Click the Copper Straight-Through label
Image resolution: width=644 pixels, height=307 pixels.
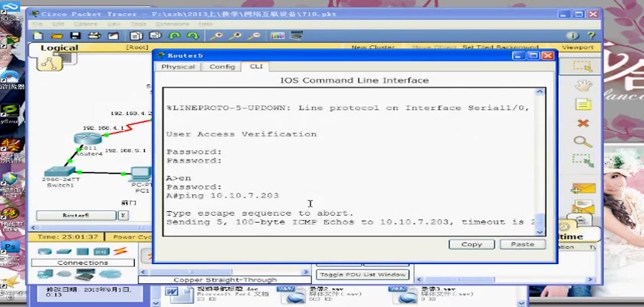coord(225,280)
